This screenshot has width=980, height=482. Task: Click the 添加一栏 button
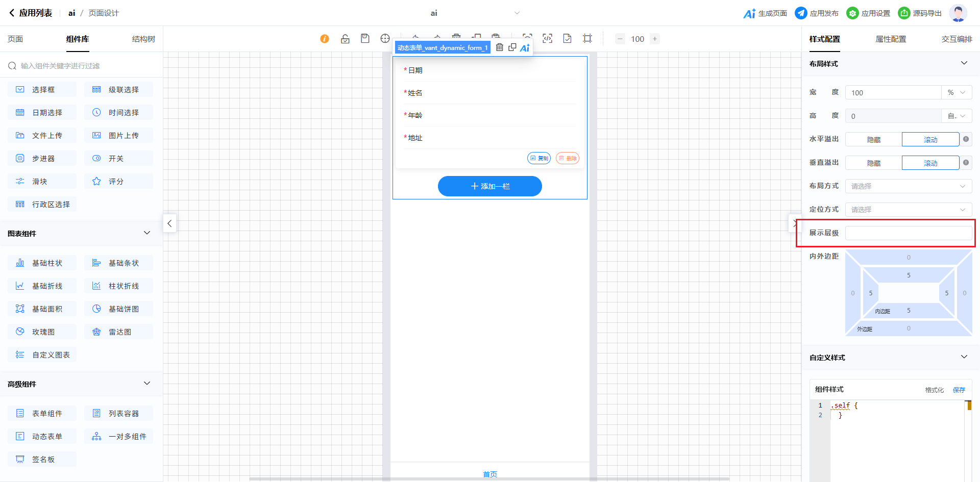(x=489, y=186)
